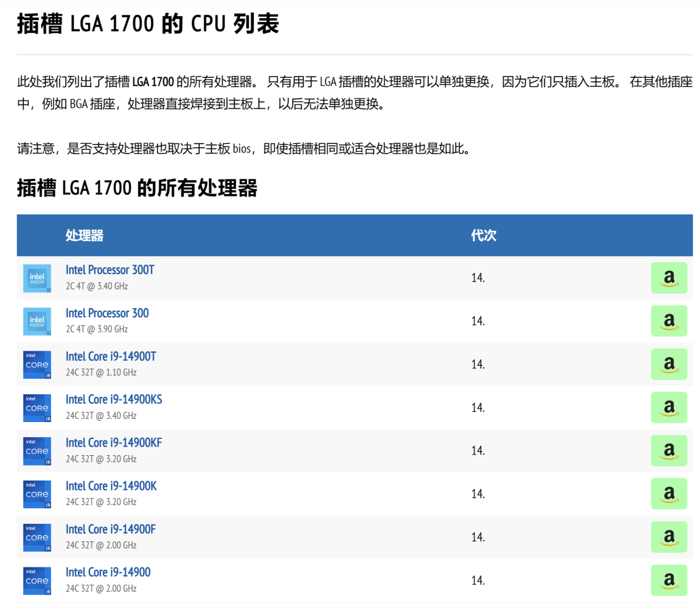Click the 代次 column header

point(484,235)
